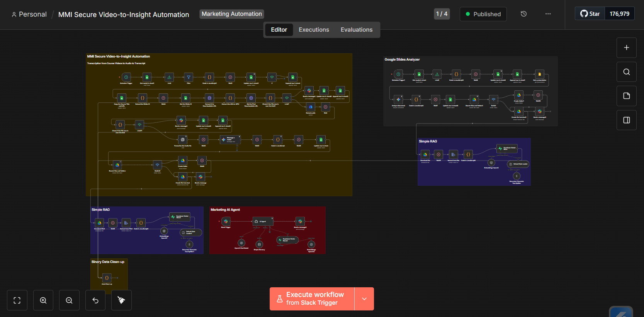644x317 pixels.
Task: Fit the workflow to view
Action: [17, 300]
